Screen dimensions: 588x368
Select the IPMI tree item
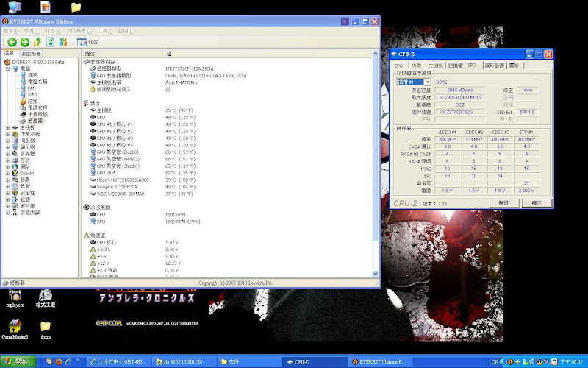[x=29, y=95]
